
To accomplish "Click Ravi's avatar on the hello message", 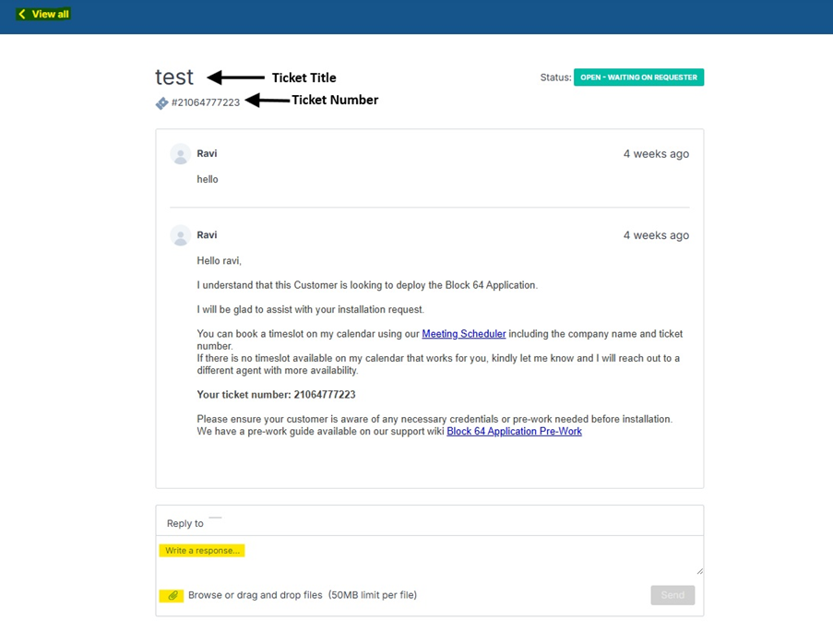I will (181, 154).
